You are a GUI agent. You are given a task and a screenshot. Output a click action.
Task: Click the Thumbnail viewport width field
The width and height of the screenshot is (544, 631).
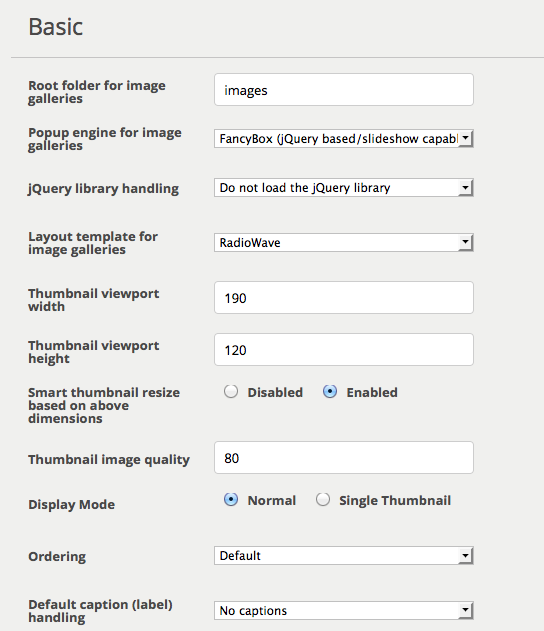coord(344,298)
